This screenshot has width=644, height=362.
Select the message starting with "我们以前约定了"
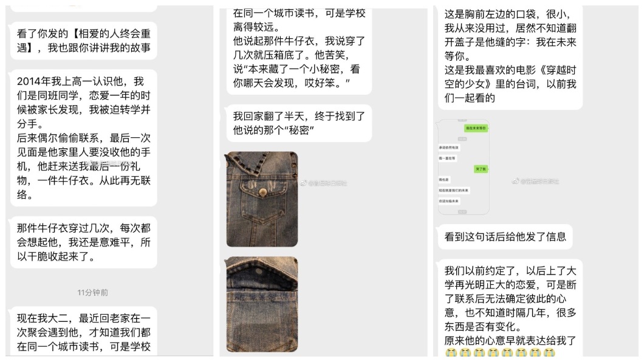[x=510, y=308]
